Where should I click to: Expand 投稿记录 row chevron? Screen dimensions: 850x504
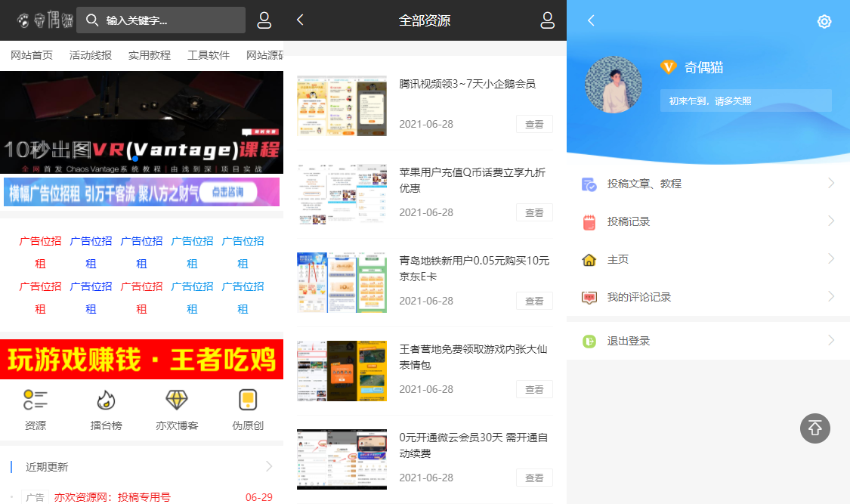831,221
